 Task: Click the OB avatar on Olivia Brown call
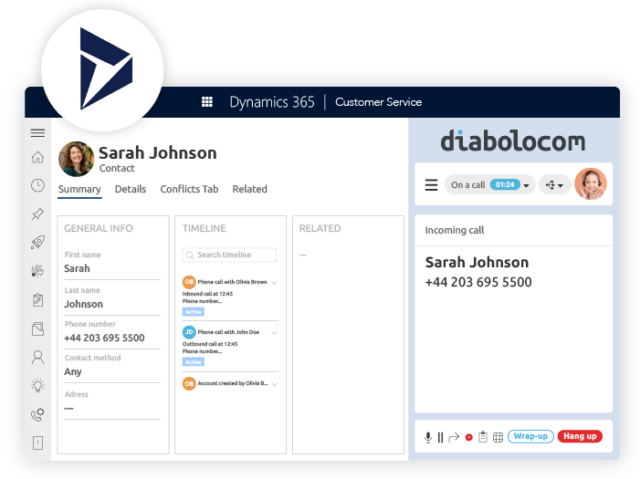[x=189, y=282]
